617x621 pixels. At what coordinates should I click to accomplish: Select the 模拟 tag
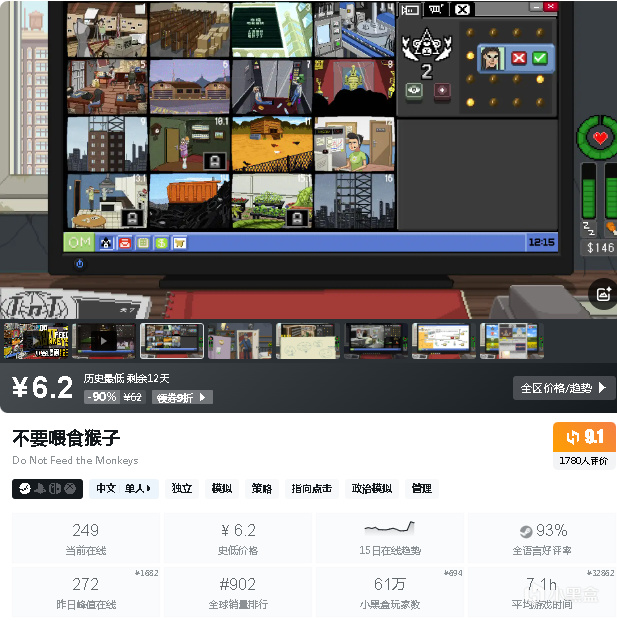(222, 489)
